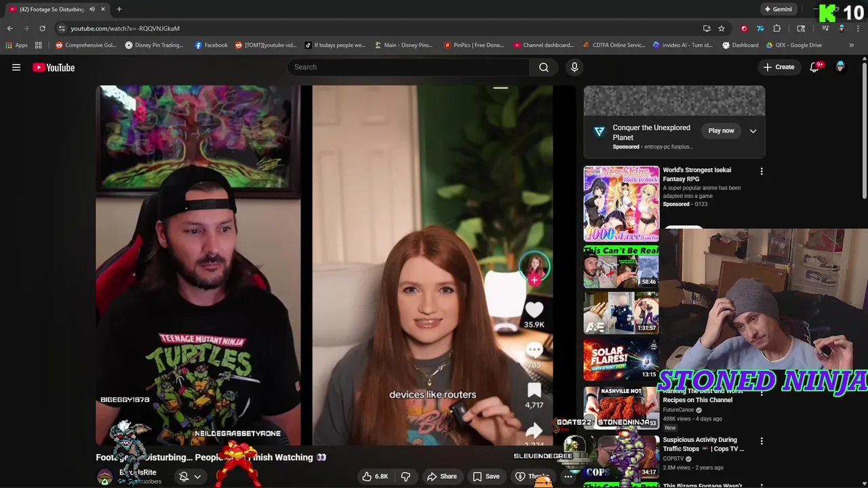Open YouTube notifications bell
This screenshot has height=488, width=868.
(x=815, y=67)
